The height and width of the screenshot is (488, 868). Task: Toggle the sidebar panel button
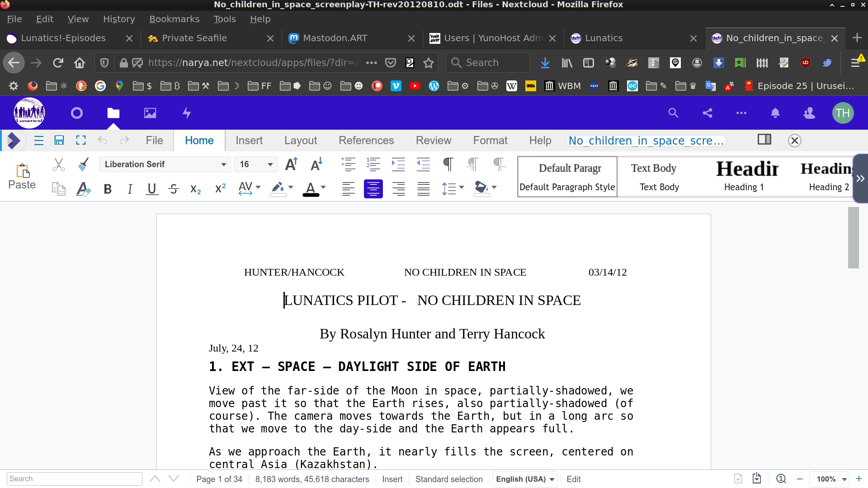pyautogui.click(x=764, y=140)
